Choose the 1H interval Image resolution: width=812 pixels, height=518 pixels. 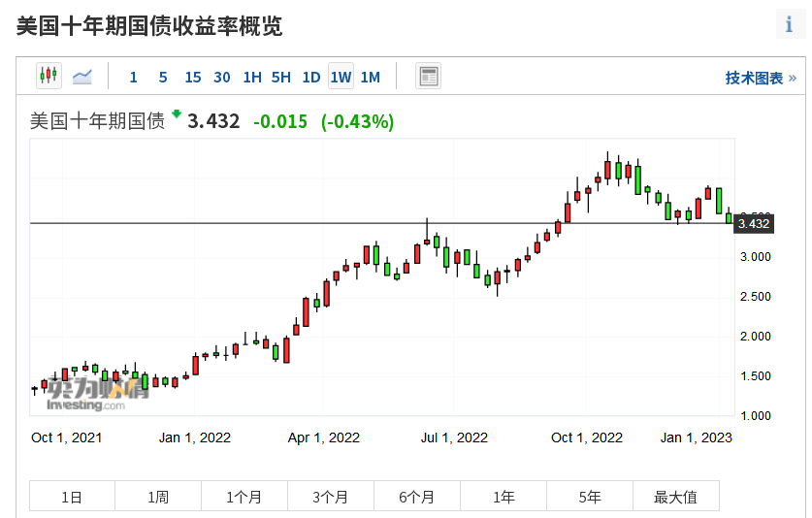tap(252, 78)
